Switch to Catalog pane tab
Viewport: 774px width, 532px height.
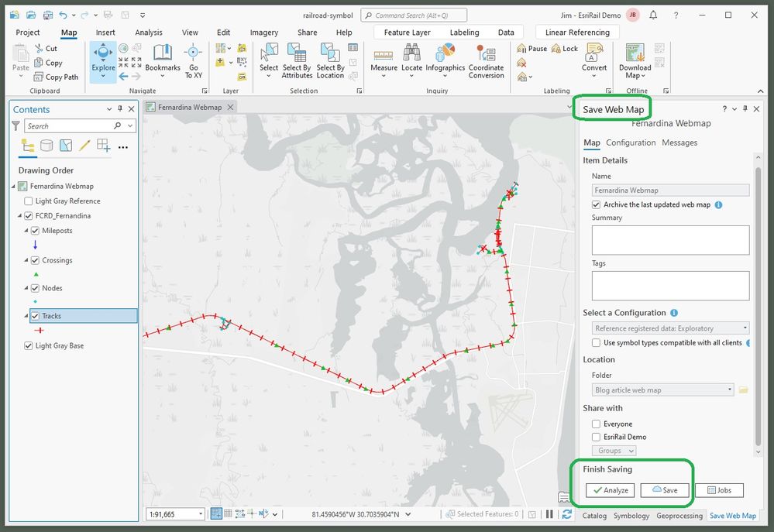[594, 516]
